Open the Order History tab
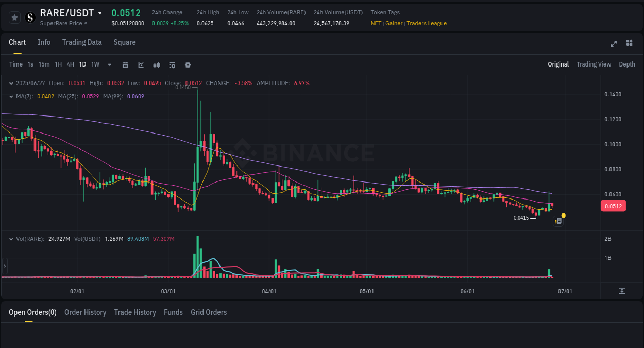 pos(85,312)
